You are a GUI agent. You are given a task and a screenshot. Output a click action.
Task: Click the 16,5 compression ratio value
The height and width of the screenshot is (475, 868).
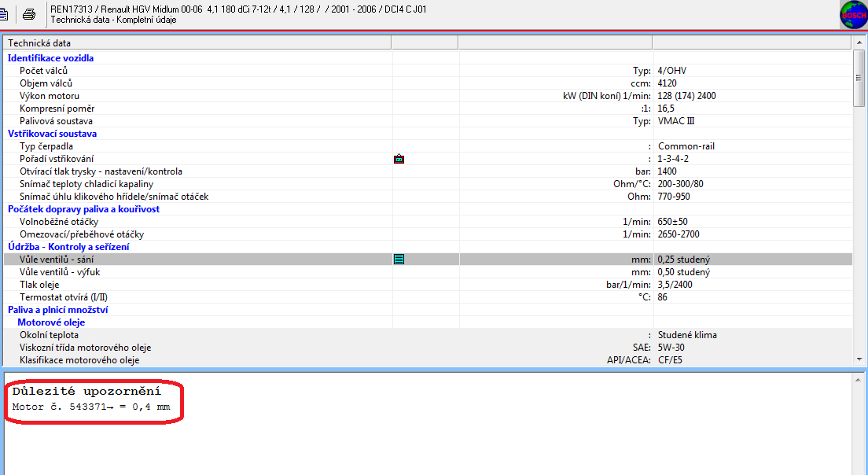666,109
